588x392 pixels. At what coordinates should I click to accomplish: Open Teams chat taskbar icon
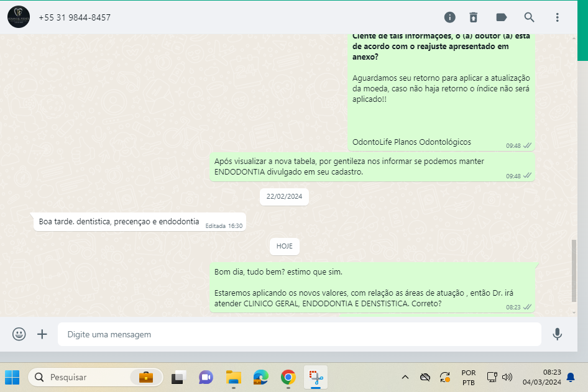click(206, 377)
